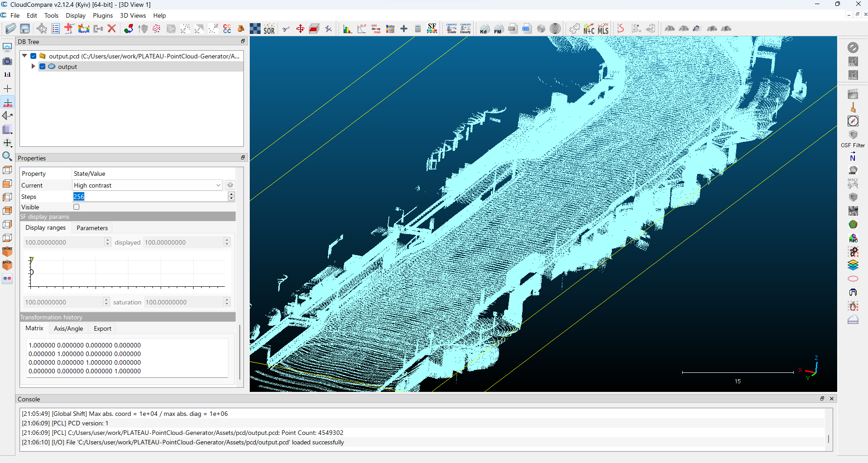Enable the Visible color scale checkbox
The width and height of the screenshot is (868, 463).
pyautogui.click(x=77, y=207)
